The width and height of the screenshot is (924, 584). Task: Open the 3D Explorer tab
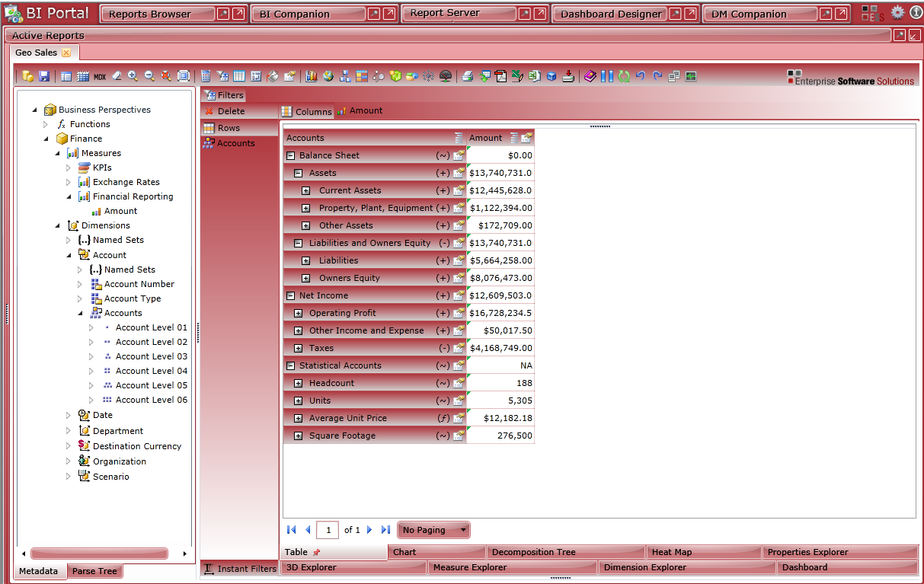(353, 567)
